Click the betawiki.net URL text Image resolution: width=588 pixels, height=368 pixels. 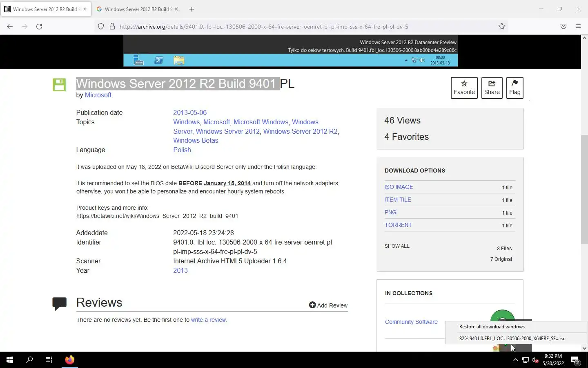[157, 216]
